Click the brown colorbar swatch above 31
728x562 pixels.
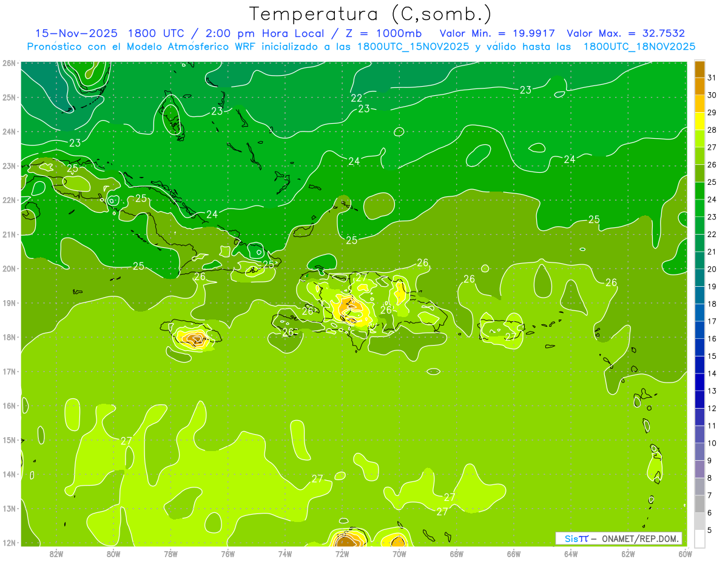(699, 69)
